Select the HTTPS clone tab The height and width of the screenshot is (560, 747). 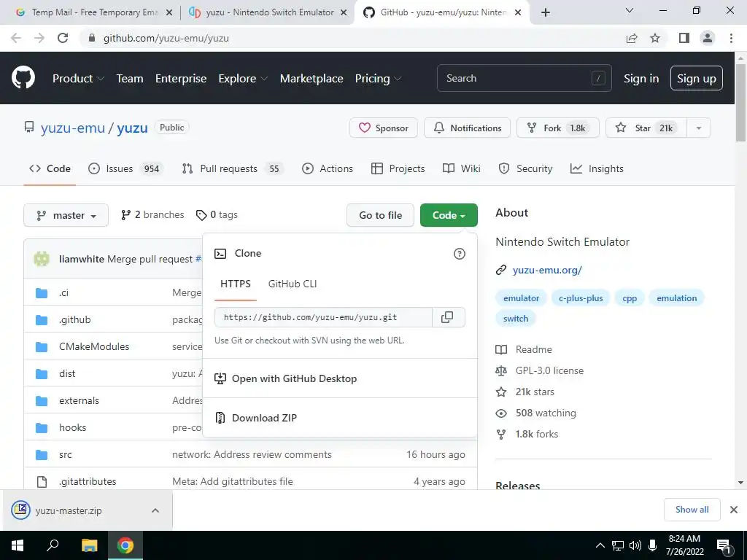pyautogui.click(x=236, y=284)
